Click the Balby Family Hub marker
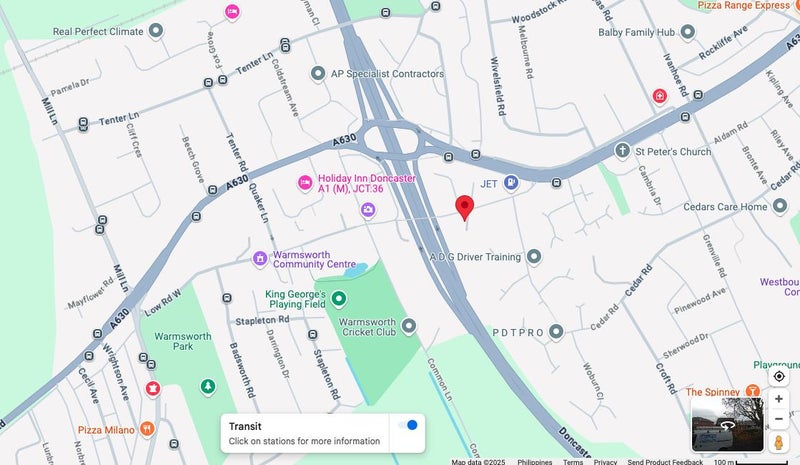The image size is (800, 465). (x=688, y=32)
